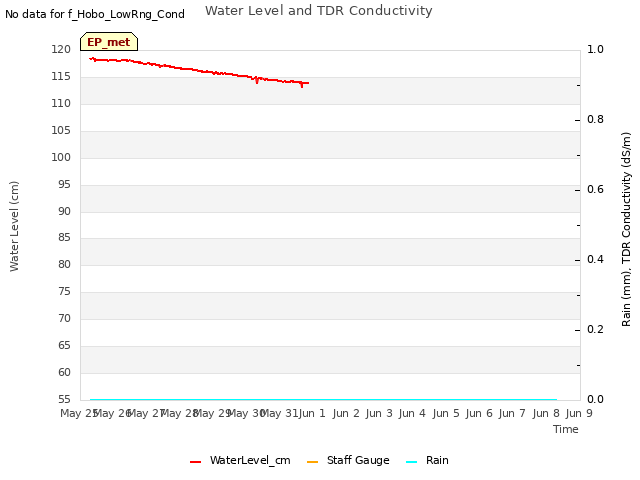Click the 60 water level tick label
The height and width of the screenshot is (480, 640).
click(64, 372)
